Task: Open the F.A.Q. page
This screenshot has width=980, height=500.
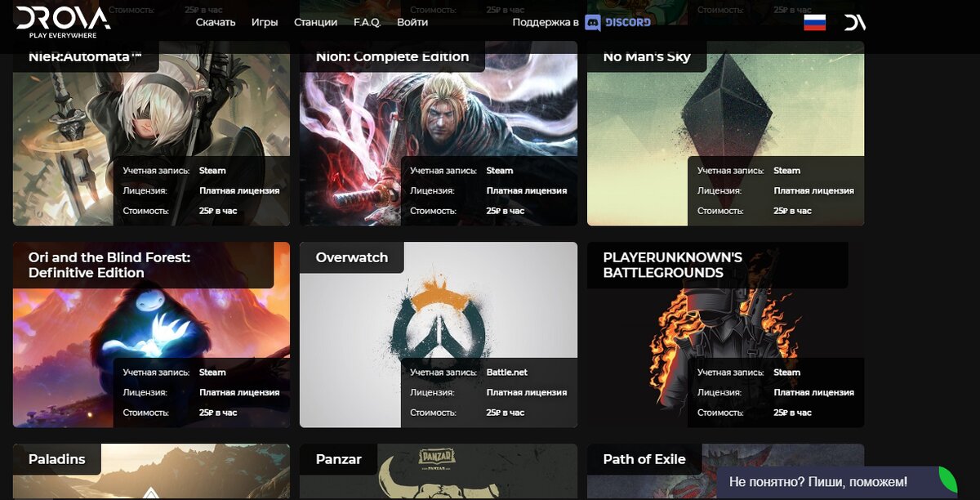Action: pyautogui.click(x=367, y=22)
